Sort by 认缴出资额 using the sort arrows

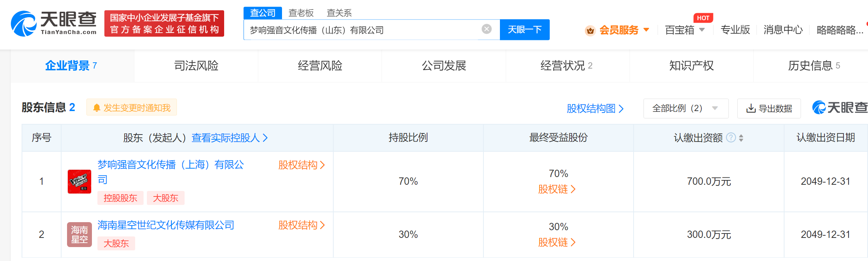[741, 138]
